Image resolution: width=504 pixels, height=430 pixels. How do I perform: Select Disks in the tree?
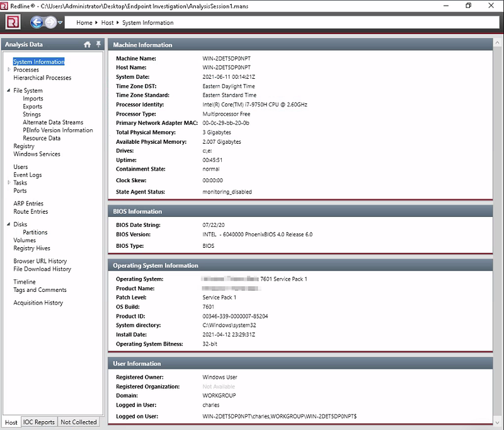point(20,224)
